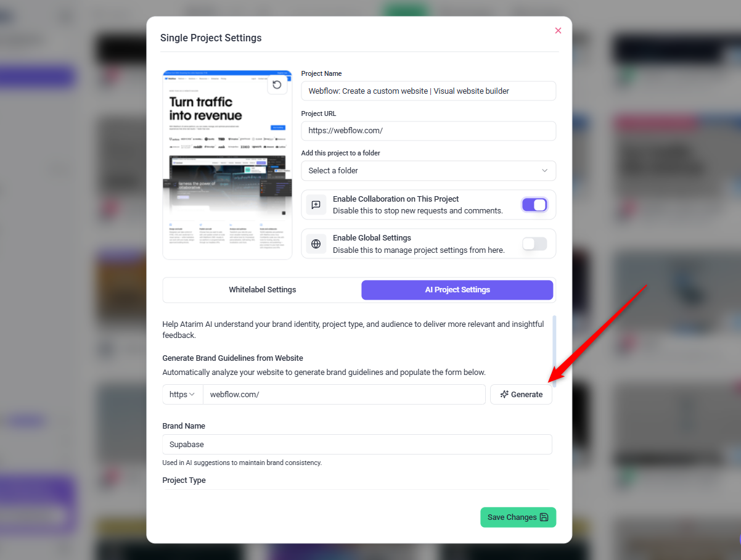Viewport: 741px width, 560px height.
Task: Switch to Whitelabel Settings tab
Action: (x=263, y=290)
